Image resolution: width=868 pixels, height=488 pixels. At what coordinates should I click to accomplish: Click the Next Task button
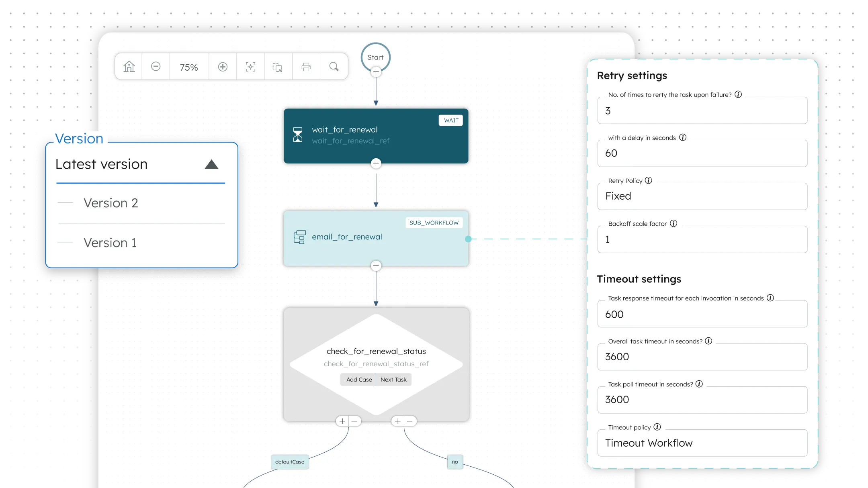(x=393, y=380)
